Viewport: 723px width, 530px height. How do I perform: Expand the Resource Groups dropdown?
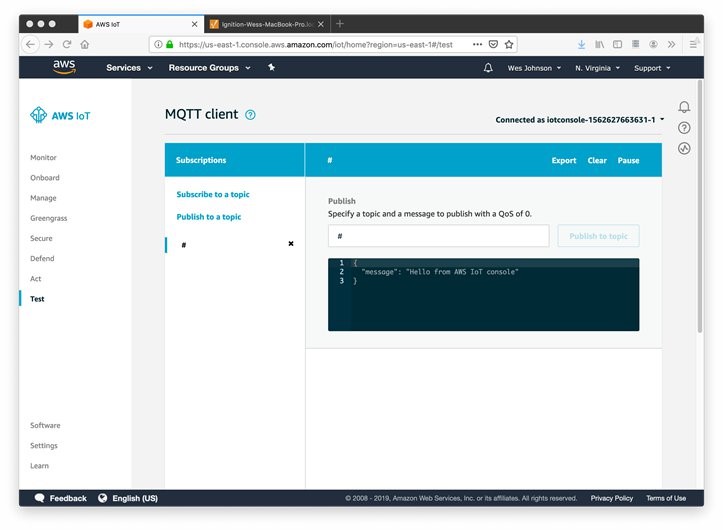(209, 68)
